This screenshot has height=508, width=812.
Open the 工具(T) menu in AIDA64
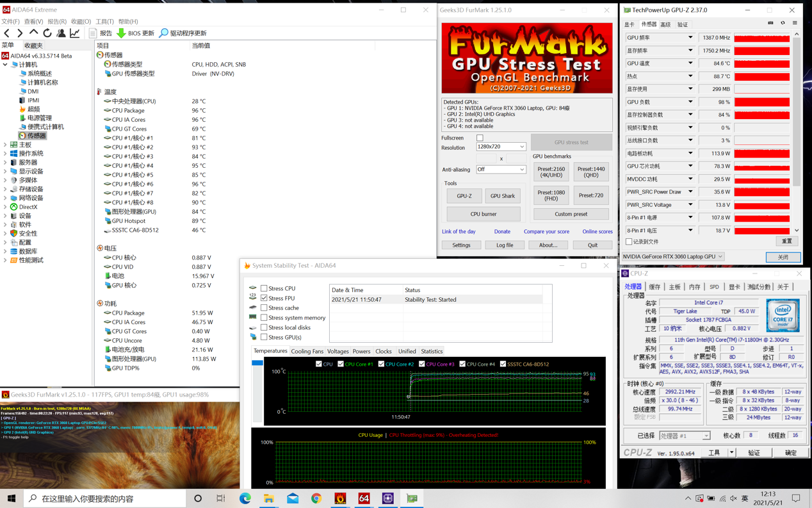pyautogui.click(x=104, y=22)
